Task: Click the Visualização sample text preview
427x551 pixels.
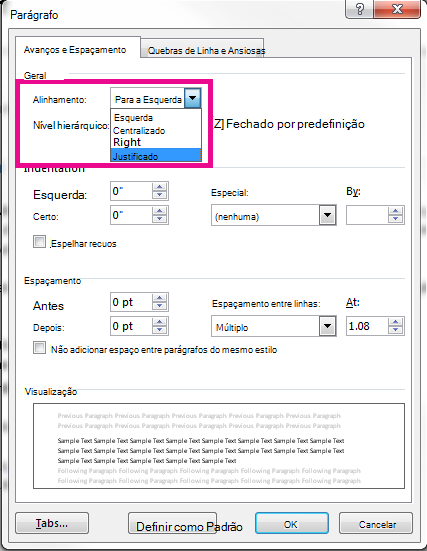Action: [x=219, y=446]
